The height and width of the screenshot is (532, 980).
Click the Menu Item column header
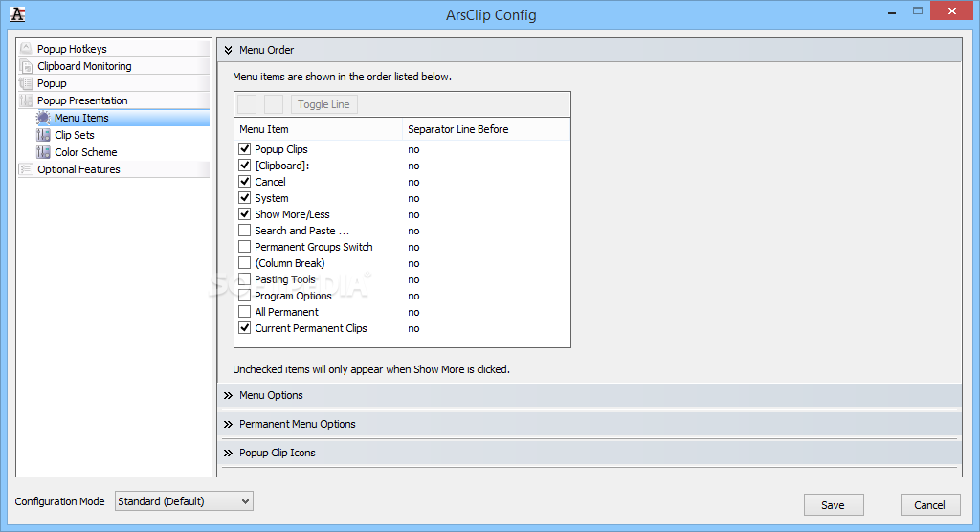[x=319, y=129]
